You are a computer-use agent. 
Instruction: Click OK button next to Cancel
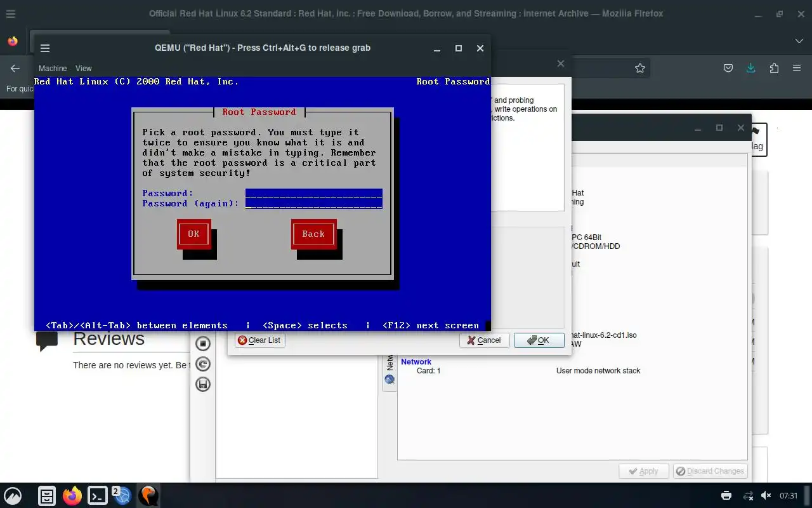click(539, 340)
